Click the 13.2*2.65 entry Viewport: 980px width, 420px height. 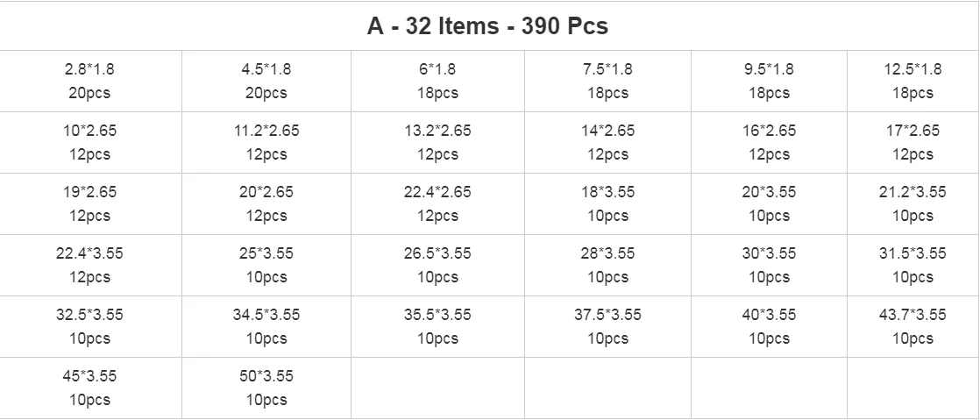pyautogui.click(x=437, y=142)
